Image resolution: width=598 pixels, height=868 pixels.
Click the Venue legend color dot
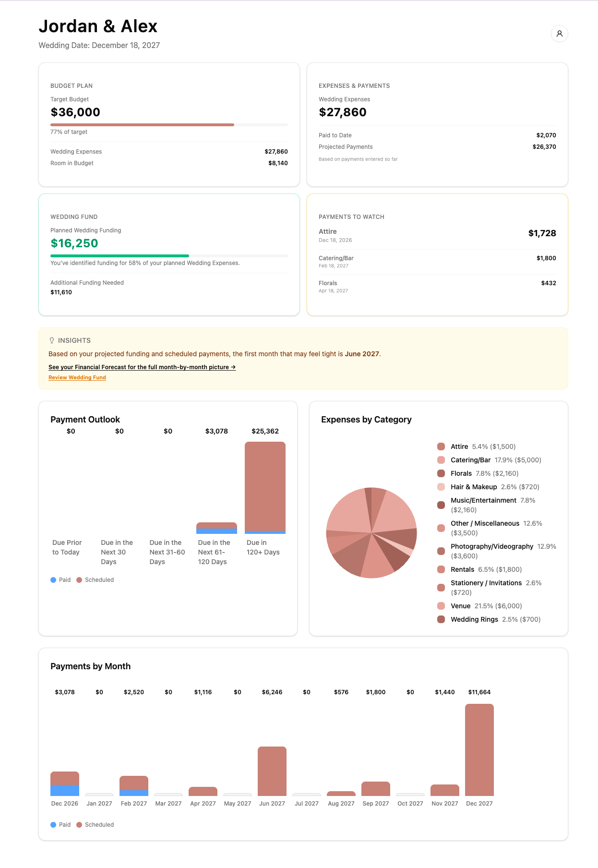click(441, 606)
